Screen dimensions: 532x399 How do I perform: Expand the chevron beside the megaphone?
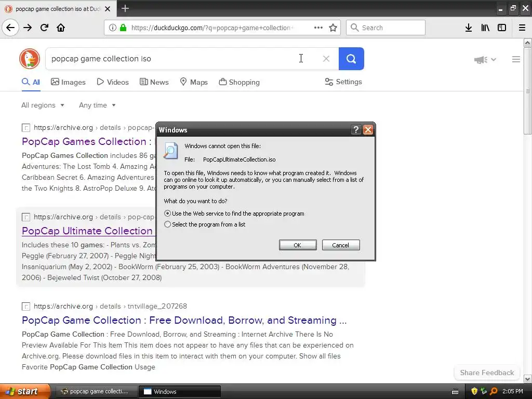click(x=494, y=60)
